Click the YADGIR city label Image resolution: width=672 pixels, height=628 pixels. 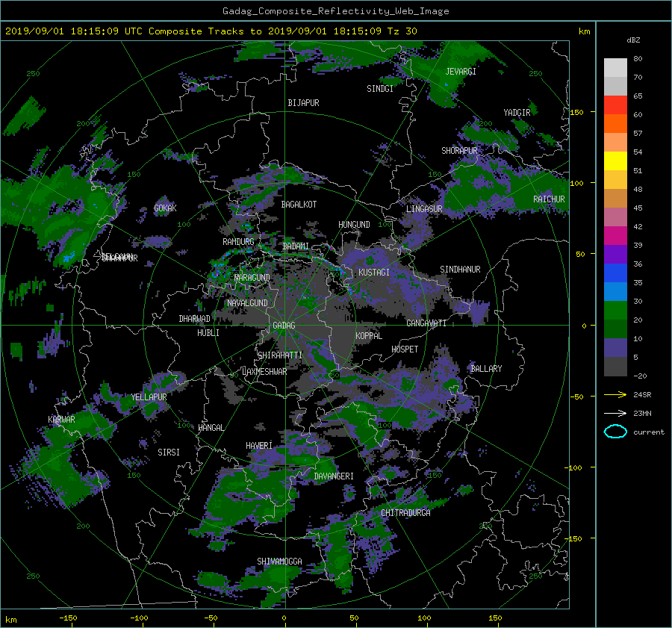click(517, 113)
